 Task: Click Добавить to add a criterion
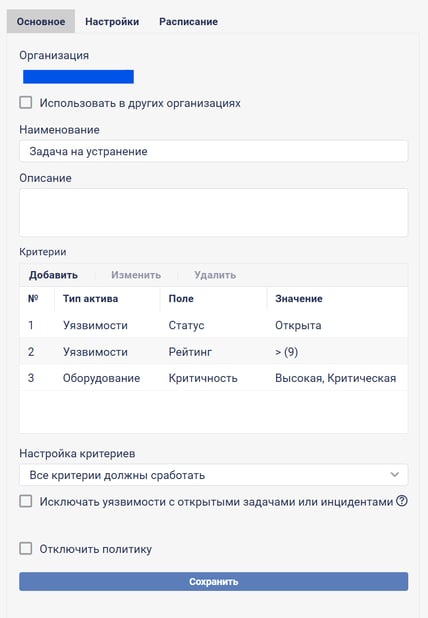pos(53,275)
